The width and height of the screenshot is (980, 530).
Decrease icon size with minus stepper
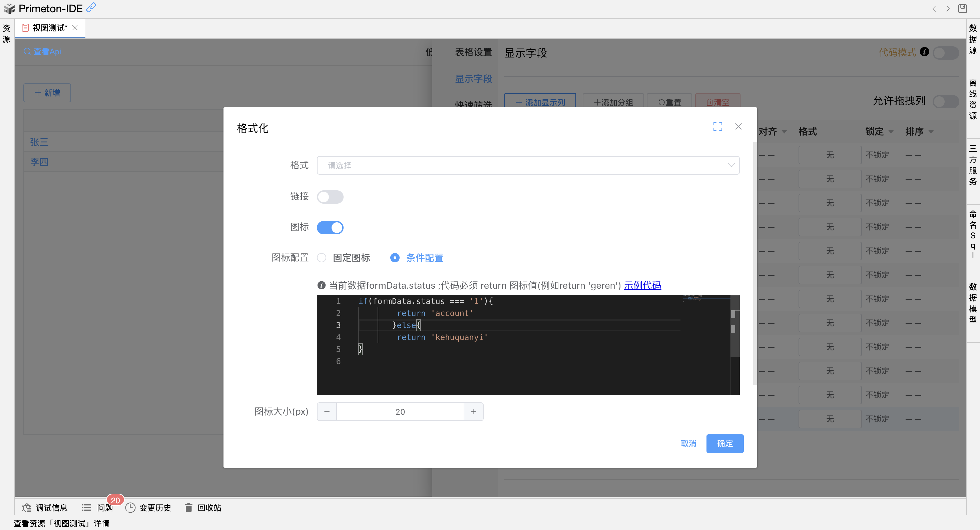[327, 412]
